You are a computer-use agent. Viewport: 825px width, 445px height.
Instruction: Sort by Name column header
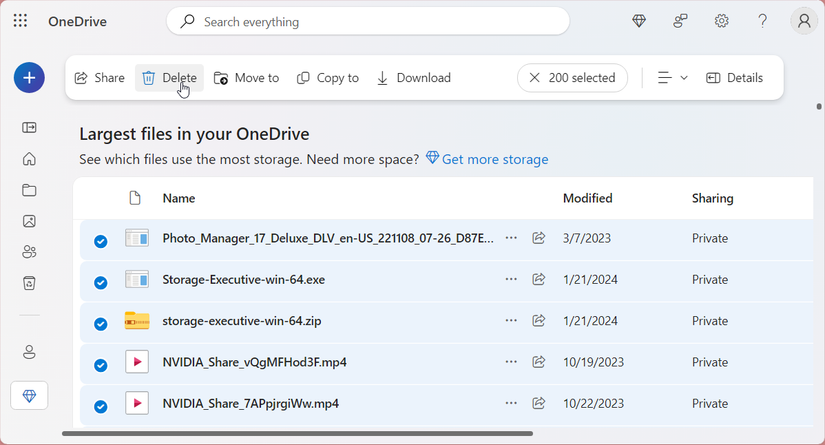click(x=179, y=198)
